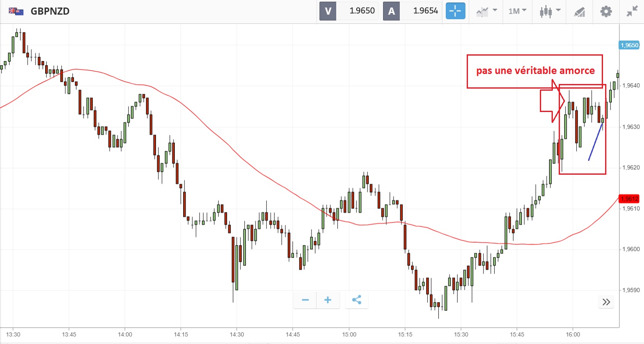Image resolution: width=644 pixels, height=344 pixels.
Task: Zoom in with the plus button
Action: tap(328, 300)
